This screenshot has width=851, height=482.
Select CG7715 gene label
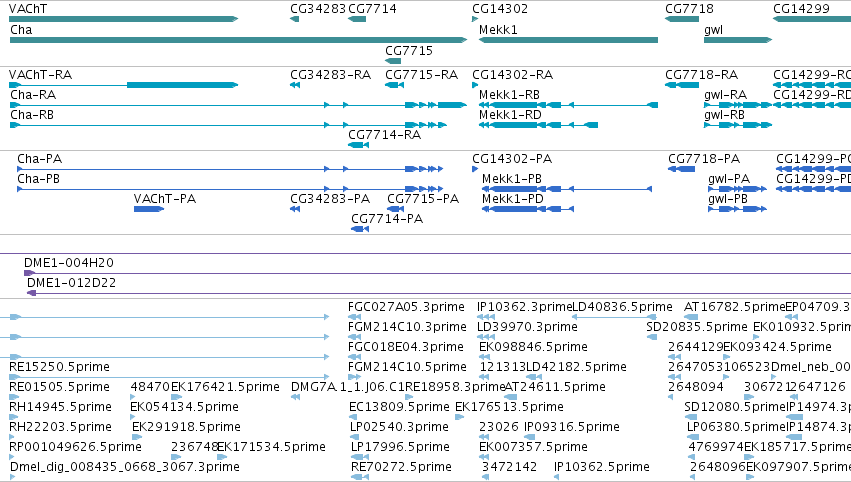[409, 51]
